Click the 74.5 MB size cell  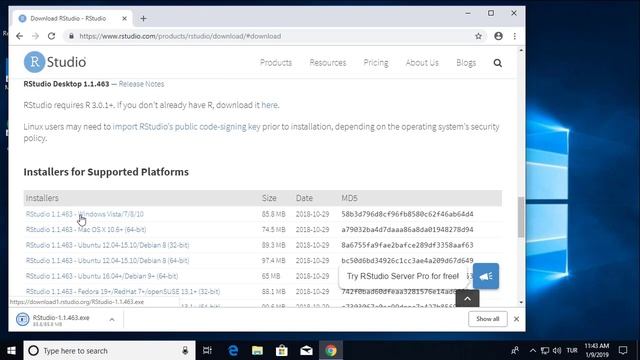click(x=273, y=229)
